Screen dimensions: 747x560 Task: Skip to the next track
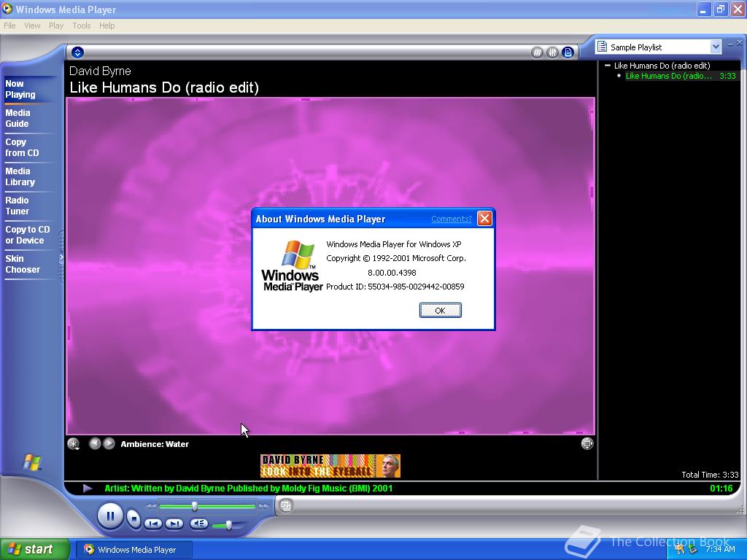coord(174,524)
